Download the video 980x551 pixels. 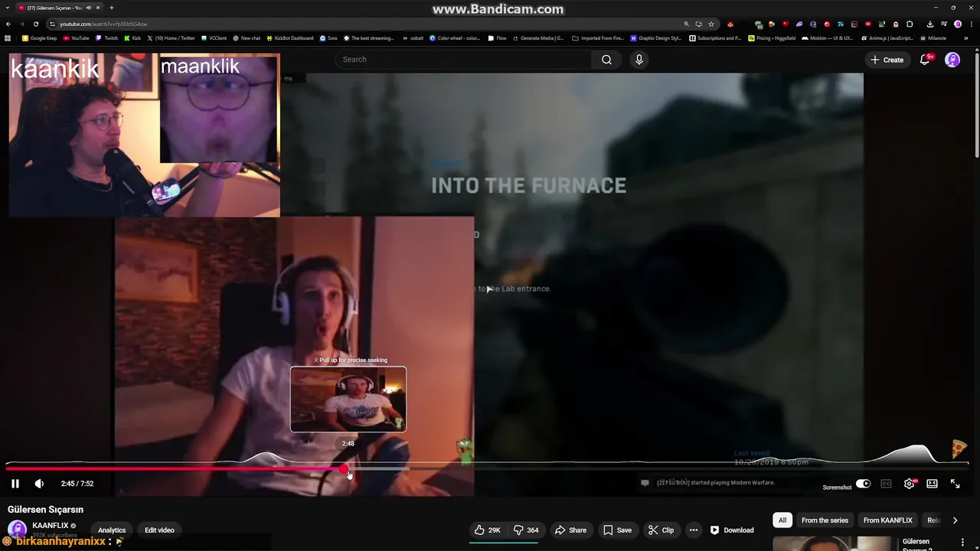(732, 530)
